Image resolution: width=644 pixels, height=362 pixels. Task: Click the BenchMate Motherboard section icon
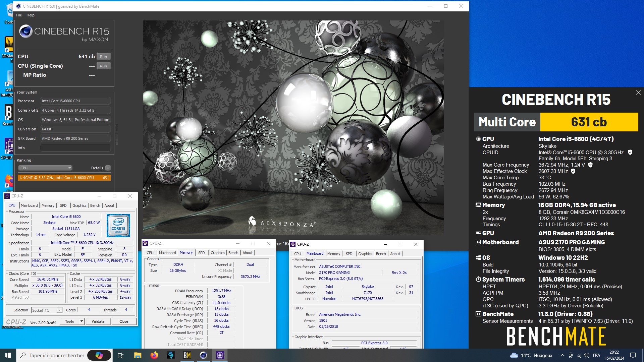pyautogui.click(x=478, y=242)
